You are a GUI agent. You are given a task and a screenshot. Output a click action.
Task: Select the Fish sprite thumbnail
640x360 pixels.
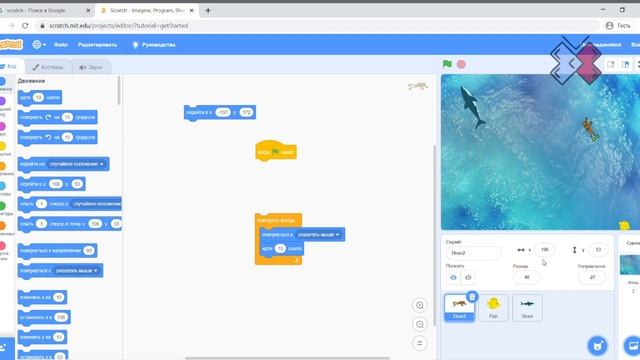493,307
